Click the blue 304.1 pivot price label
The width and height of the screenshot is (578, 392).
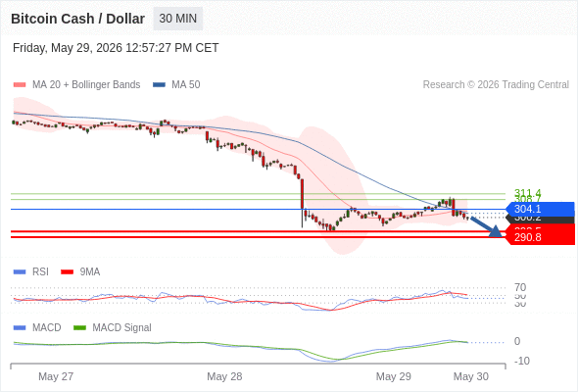[x=540, y=209]
